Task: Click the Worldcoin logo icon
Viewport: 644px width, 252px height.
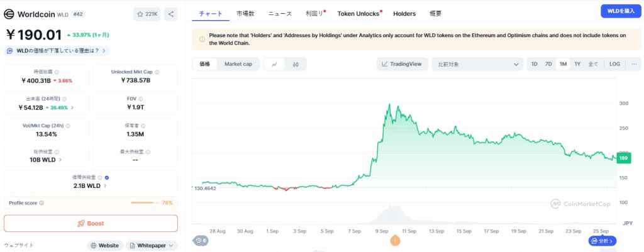Action: click(x=9, y=14)
